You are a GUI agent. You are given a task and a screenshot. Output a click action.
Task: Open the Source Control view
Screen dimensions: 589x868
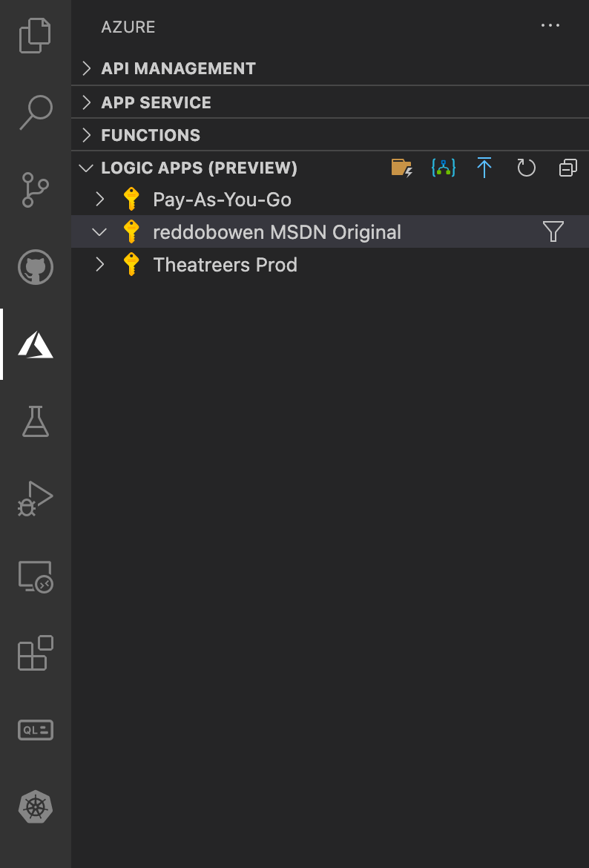point(35,190)
